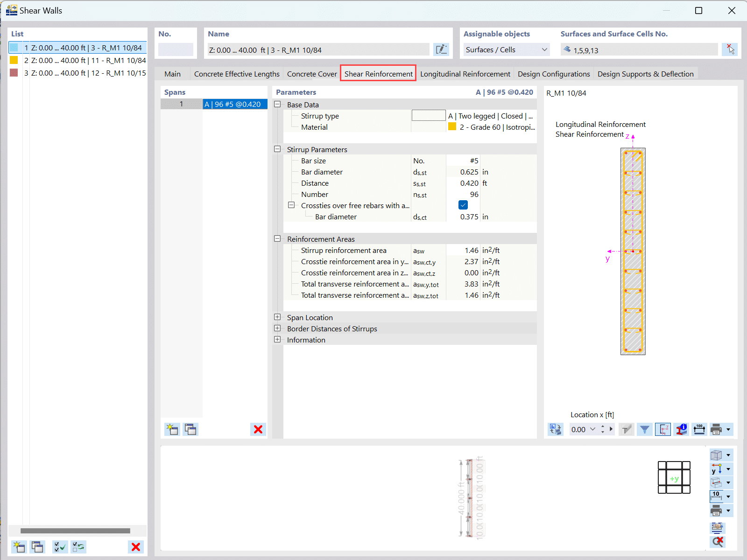Click the invert selection list icon
Viewport: 747px width, 560px height.
coord(78,546)
